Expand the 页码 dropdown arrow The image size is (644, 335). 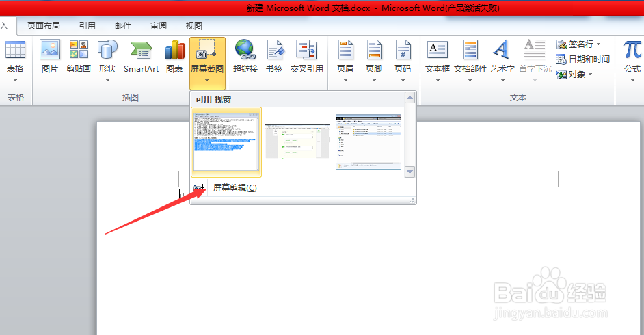(403, 81)
